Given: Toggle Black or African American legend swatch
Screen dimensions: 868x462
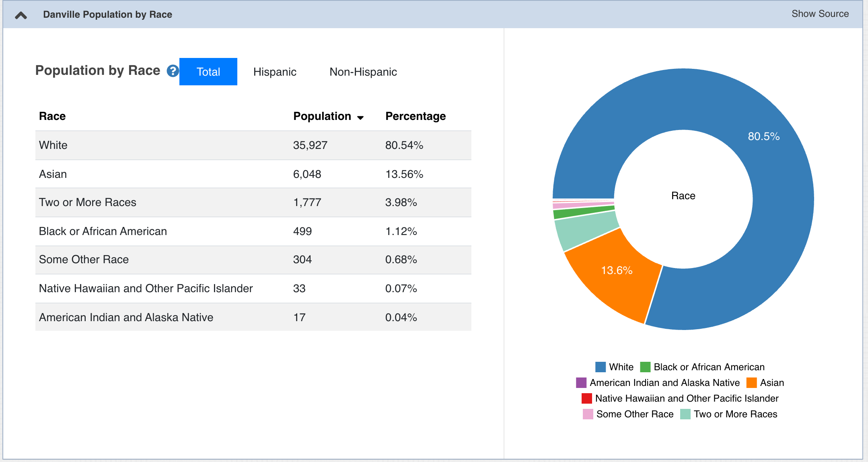Looking at the screenshot, I should (x=645, y=367).
